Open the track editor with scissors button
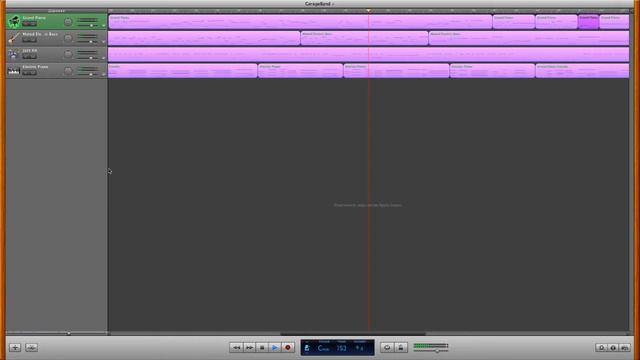The image size is (640, 360). pyautogui.click(x=31, y=347)
